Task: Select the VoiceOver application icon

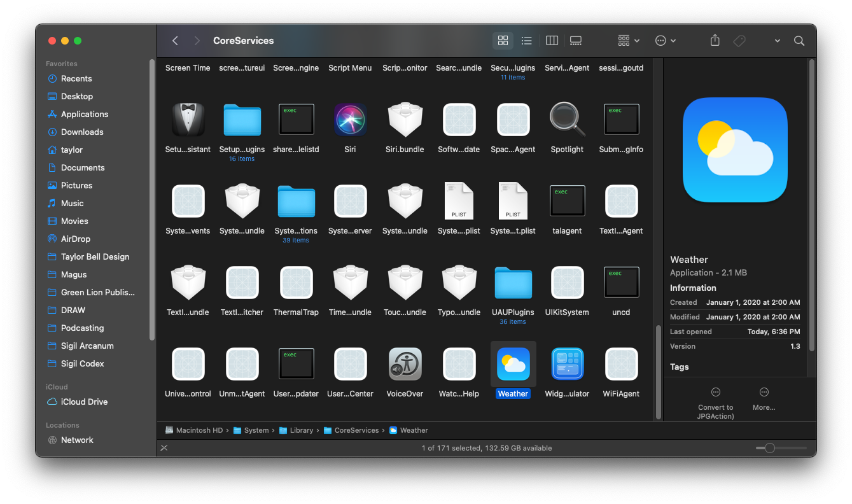Action: (405, 364)
